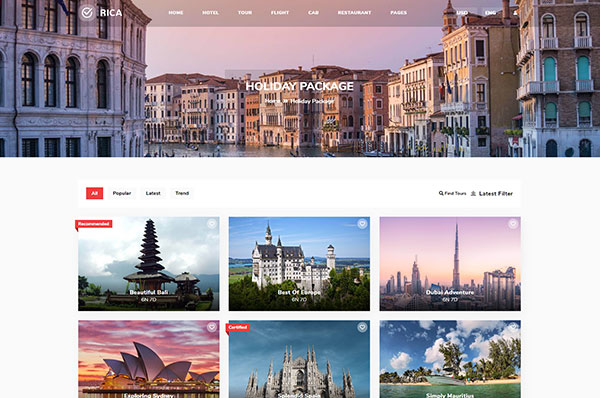Expand the ENG language dropdown
Viewport: 600px width, 398px height.
click(x=491, y=13)
